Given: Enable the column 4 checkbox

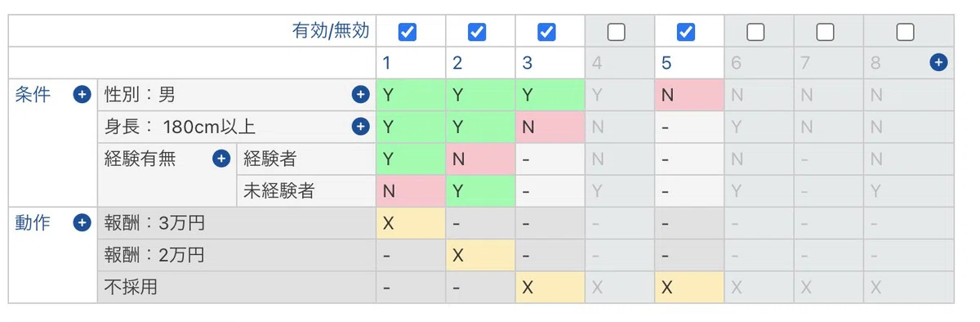Looking at the screenshot, I should click(617, 32).
